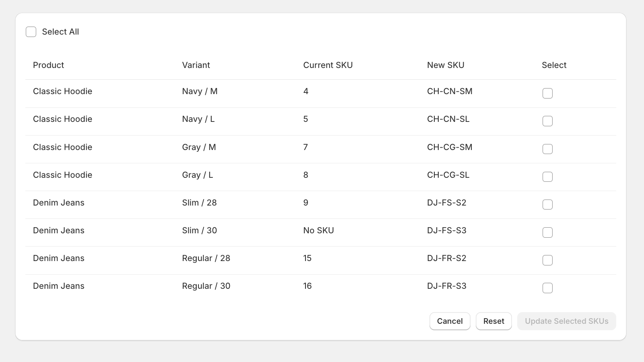Click the Select All label text
The width and height of the screenshot is (644, 362).
(60, 32)
